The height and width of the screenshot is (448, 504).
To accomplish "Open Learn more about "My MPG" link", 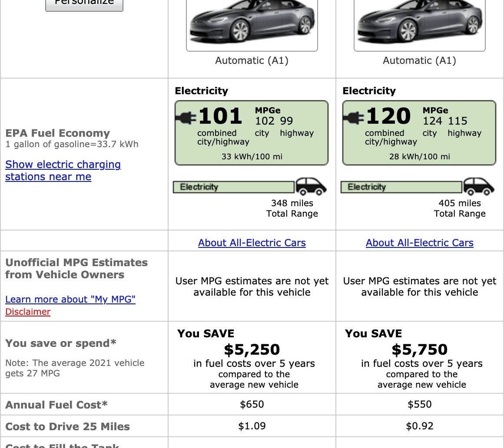I will [x=70, y=299].
